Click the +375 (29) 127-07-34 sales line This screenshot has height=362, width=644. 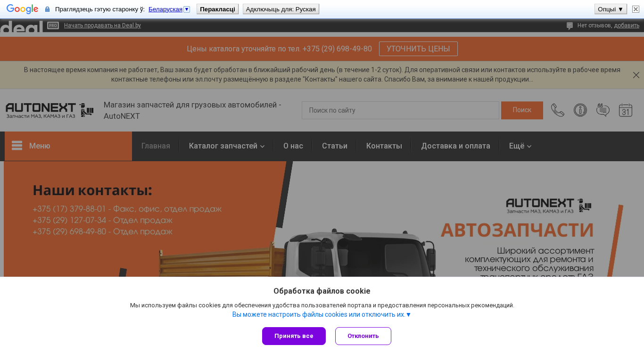(103, 220)
